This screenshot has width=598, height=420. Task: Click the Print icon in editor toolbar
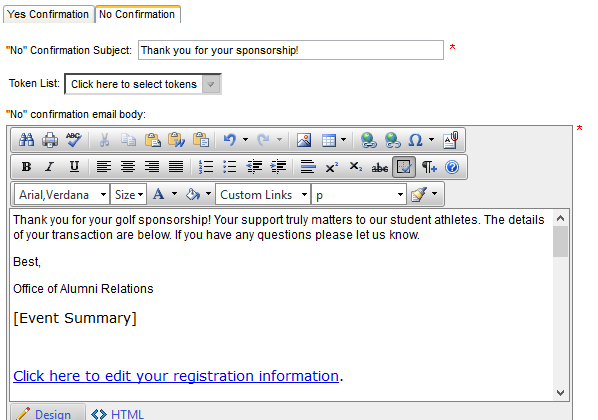coord(50,140)
